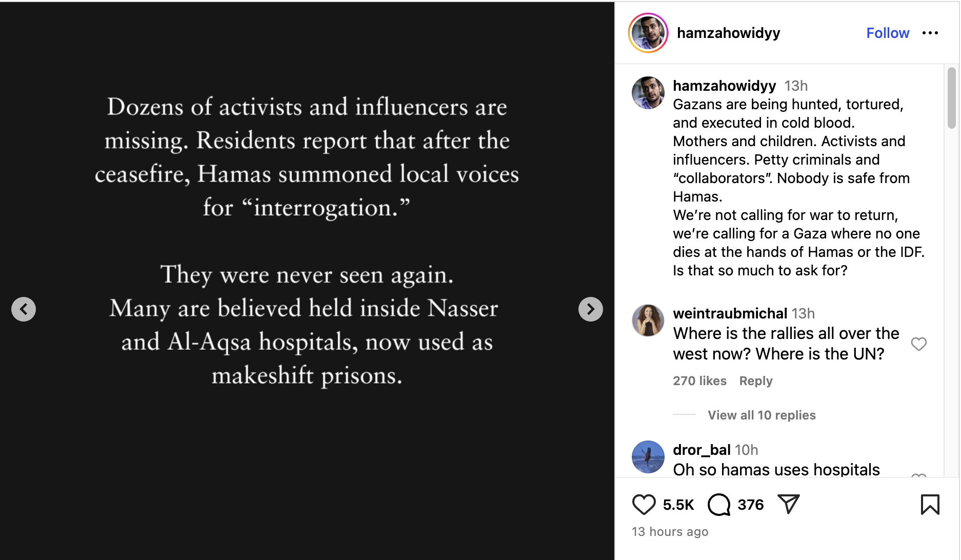The height and width of the screenshot is (560, 961).
Task: Open the three-dot more options menu
Action: point(930,33)
